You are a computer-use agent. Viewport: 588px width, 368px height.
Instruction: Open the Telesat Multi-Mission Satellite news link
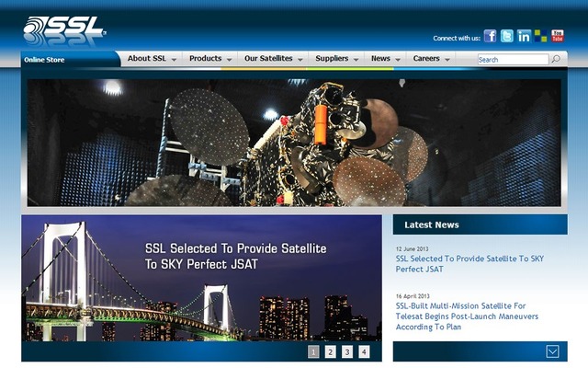(x=467, y=316)
